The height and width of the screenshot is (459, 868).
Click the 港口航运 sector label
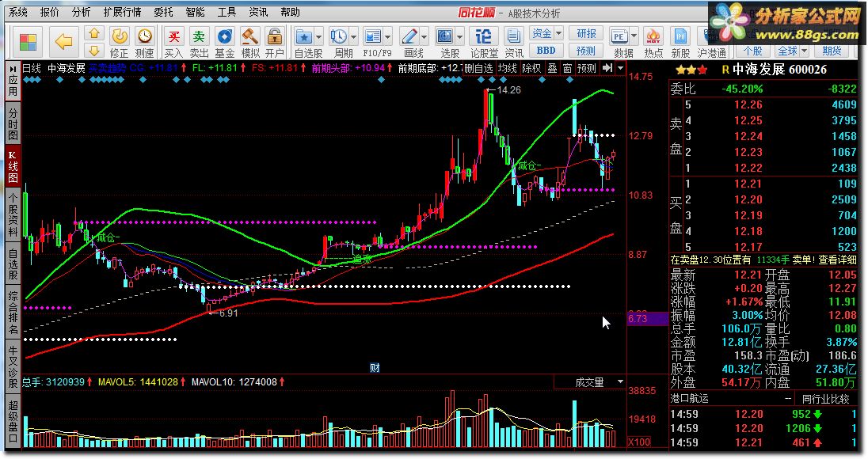click(x=690, y=398)
